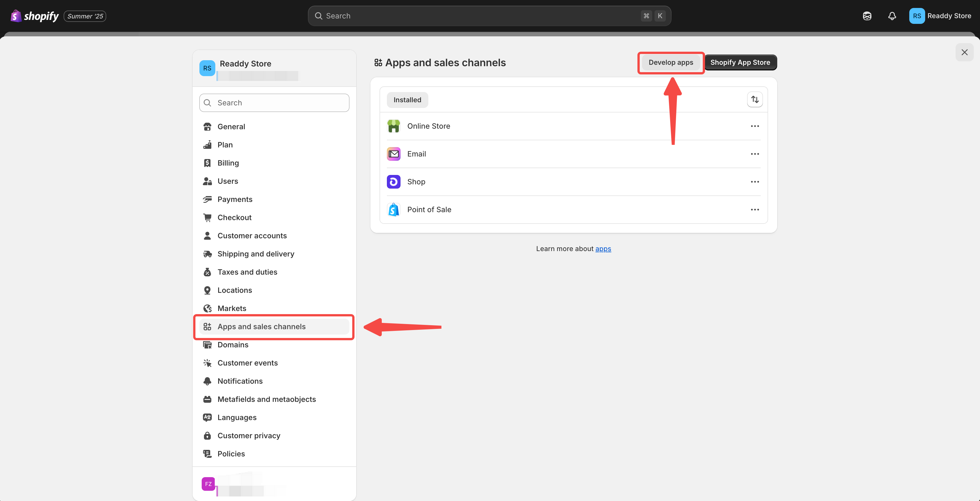Select the Installed tab

(x=407, y=100)
